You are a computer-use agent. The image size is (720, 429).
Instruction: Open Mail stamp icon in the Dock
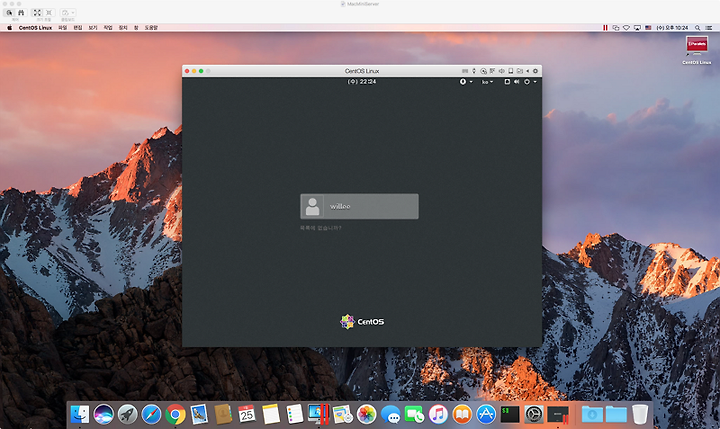199,414
